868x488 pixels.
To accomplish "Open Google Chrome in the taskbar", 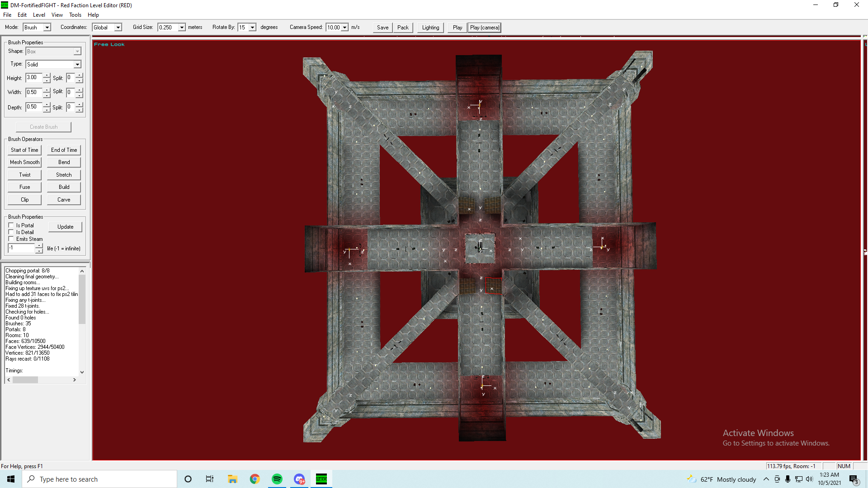I will point(255,479).
